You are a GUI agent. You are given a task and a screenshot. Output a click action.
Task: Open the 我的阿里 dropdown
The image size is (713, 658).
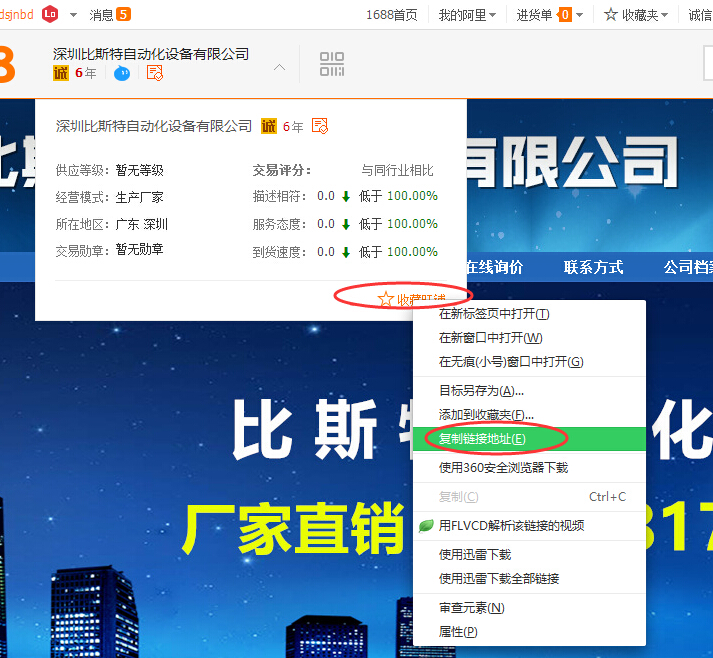coord(467,15)
